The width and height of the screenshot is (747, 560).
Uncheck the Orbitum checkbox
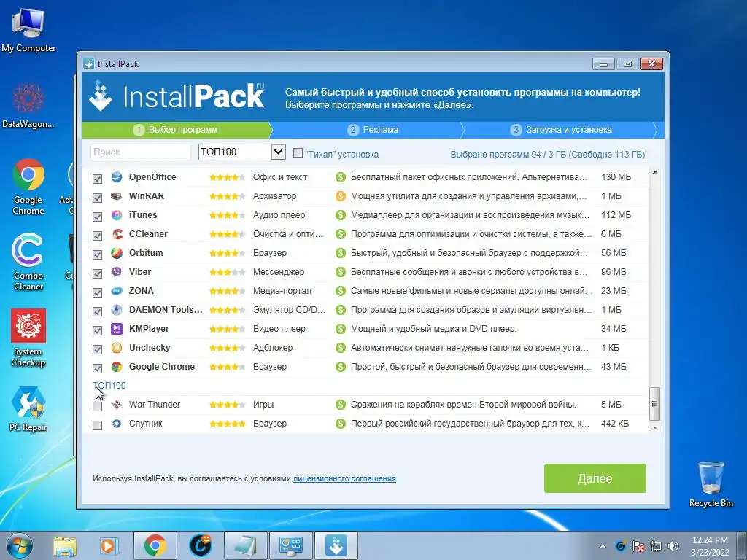coord(97,254)
